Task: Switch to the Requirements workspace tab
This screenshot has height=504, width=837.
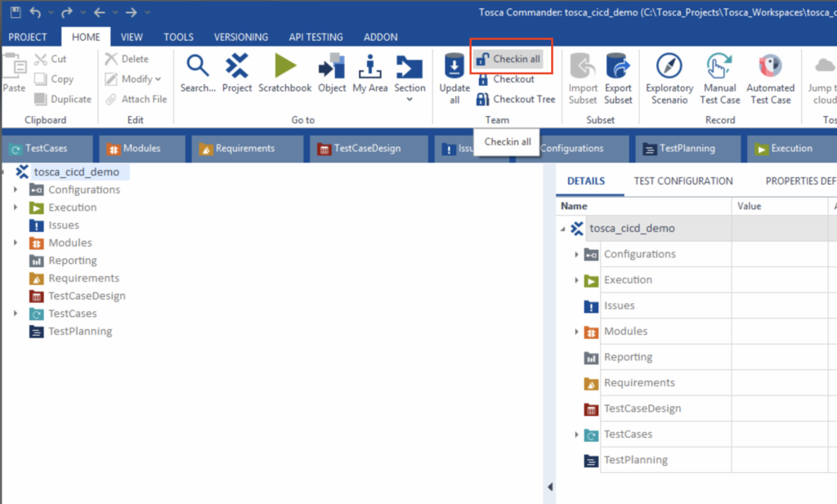Action: tap(248, 149)
